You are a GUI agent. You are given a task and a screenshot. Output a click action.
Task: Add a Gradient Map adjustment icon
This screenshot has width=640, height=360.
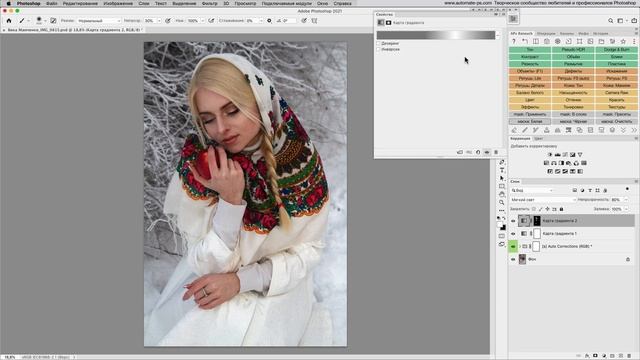click(x=580, y=171)
